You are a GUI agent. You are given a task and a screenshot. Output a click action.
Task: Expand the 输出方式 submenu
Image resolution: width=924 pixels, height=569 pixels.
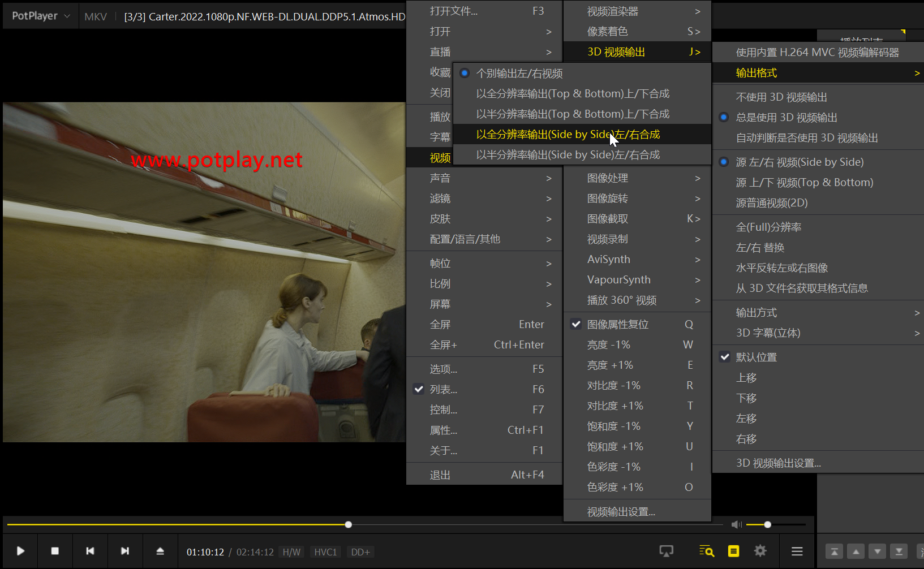pos(818,313)
